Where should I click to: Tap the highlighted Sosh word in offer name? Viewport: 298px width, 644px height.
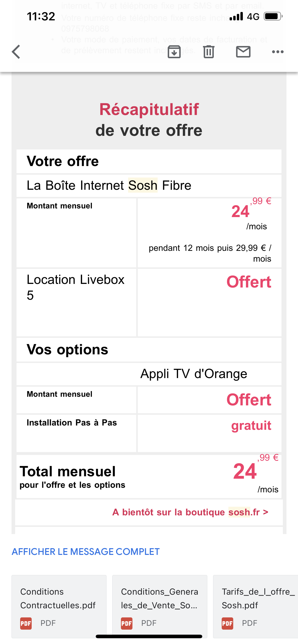(x=143, y=185)
